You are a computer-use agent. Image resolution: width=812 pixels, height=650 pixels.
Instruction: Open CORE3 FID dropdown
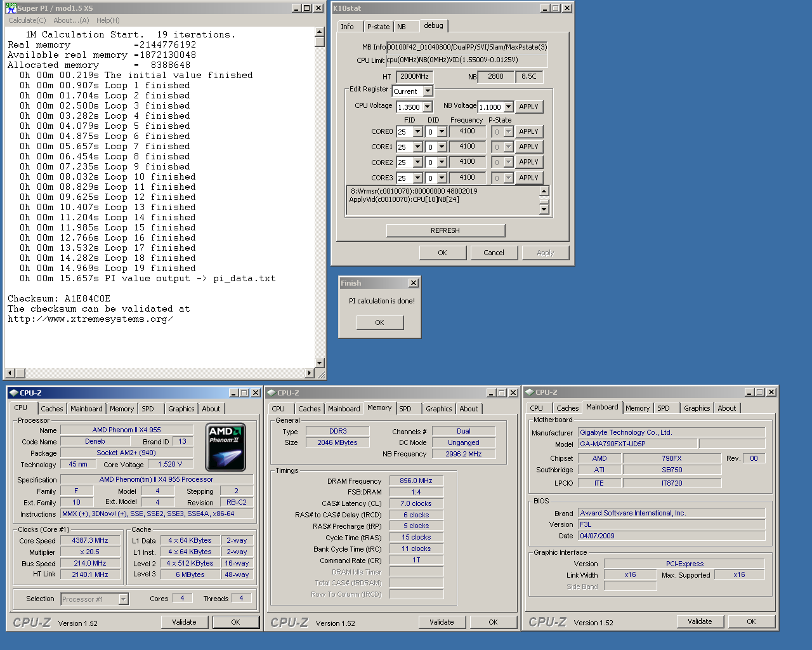[417, 178]
